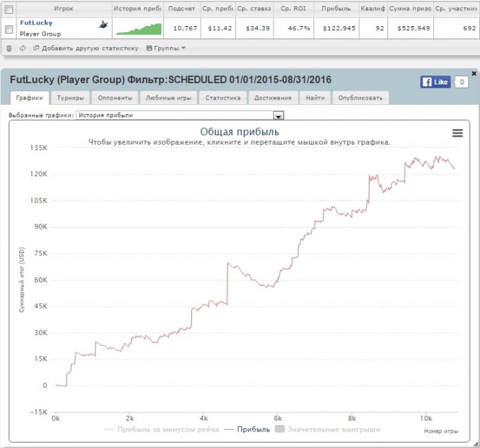Toggle the Прибыль за минусом рейка legend
This screenshot has height=448, width=480.
coord(162,429)
